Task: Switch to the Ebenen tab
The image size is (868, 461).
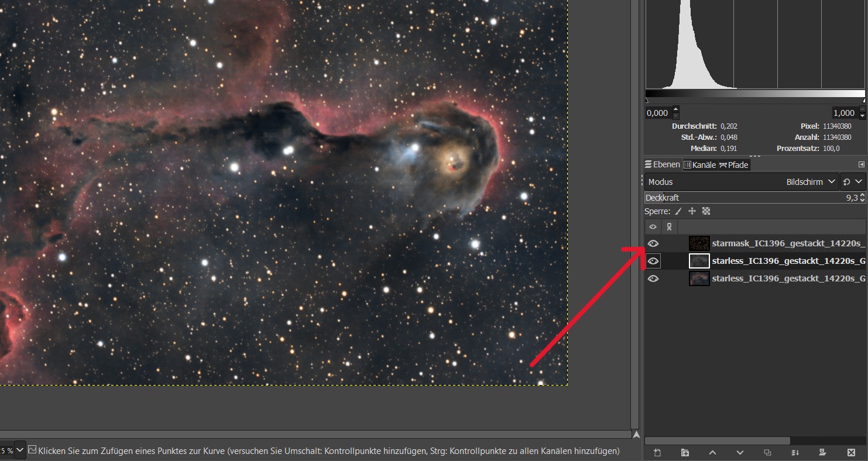Action: pyautogui.click(x=663, y=165)
